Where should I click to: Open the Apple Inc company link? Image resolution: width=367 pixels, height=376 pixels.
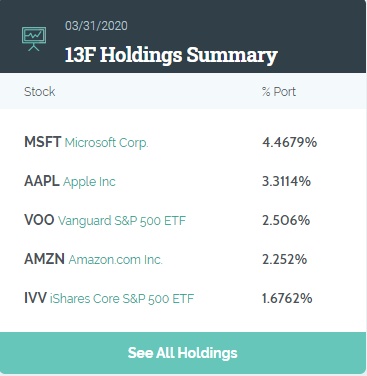[x=89, y=182]
